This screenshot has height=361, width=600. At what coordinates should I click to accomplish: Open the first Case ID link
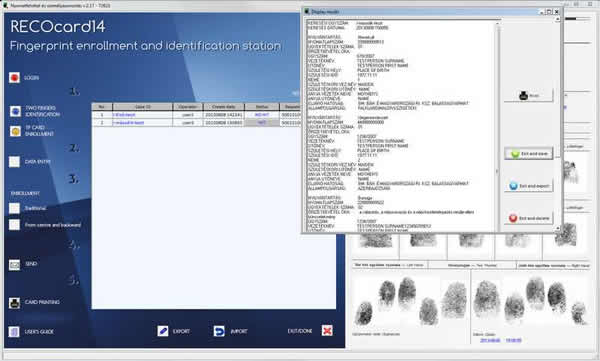pyautogui.click(x=124, y=115)
